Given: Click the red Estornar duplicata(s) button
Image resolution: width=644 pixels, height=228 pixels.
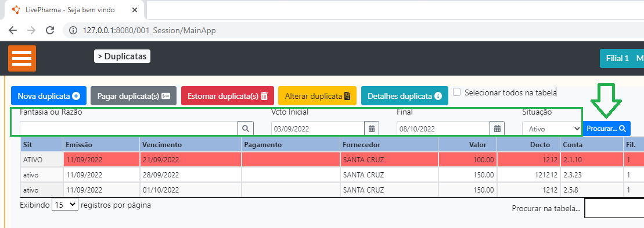Looking at the screenshot, I should pyautogui.click(x=228, y=96).
